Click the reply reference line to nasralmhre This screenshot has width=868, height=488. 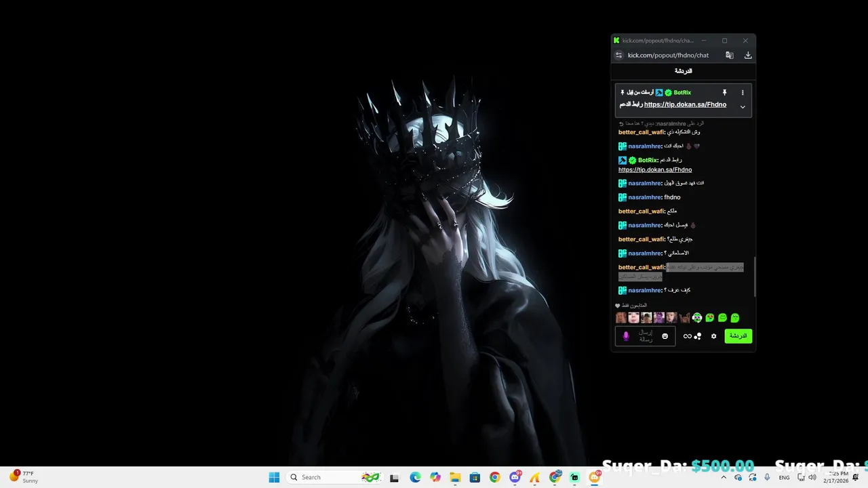pyautogui.click(x=661, y=123)
